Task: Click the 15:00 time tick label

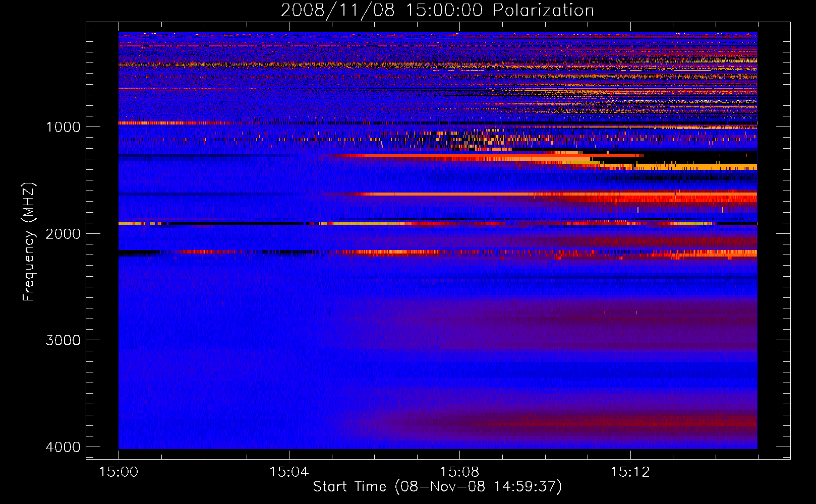Action: click(x=119, y=472)
